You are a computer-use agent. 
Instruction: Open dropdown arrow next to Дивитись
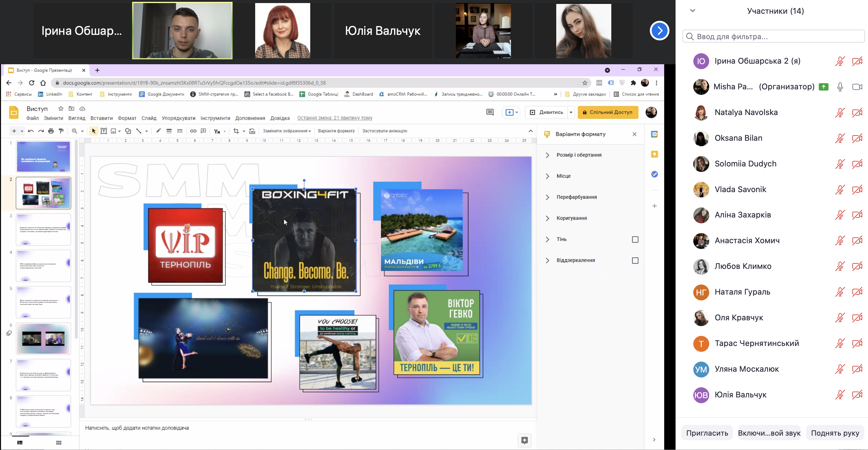tap(571, 112)
